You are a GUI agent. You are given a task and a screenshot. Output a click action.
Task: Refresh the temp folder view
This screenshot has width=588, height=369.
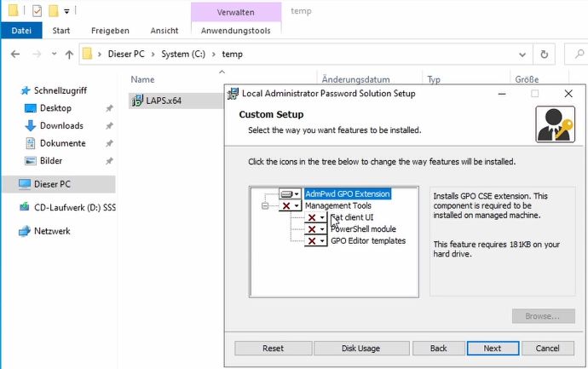click(x=545, y=55)
